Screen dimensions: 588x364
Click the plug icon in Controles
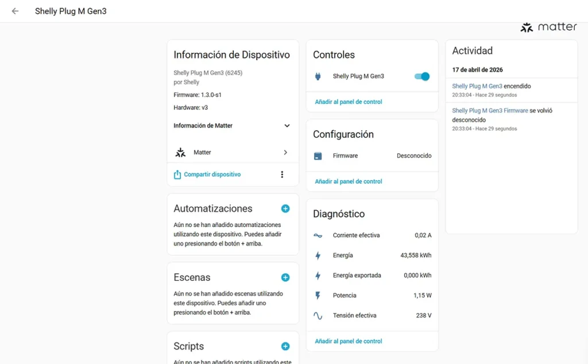(318, 76)
